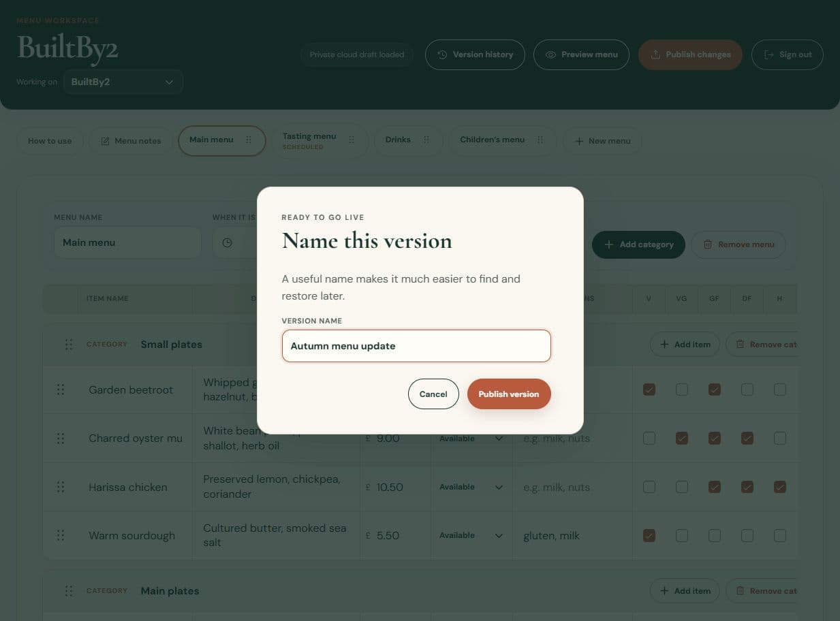Toggle the VG checkbox for Garden beetroot
Viewport: 840px width, 621px height.
coord(682,389)
